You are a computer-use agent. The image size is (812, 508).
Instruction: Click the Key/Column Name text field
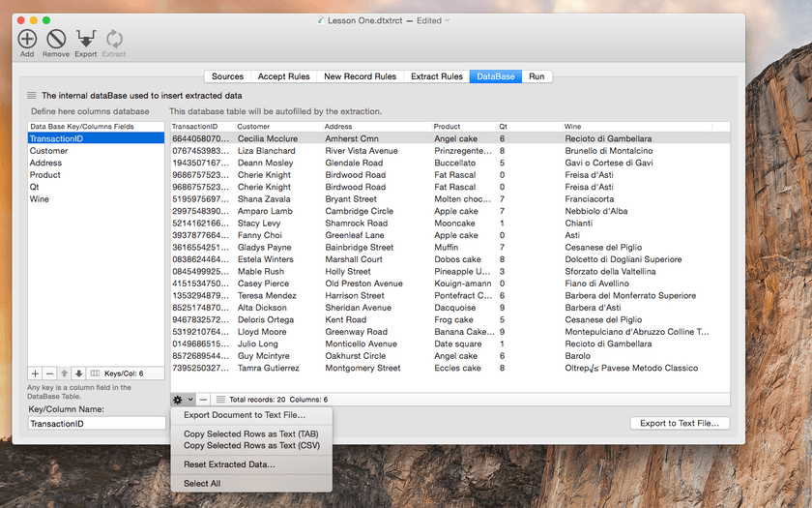point(97,424)
